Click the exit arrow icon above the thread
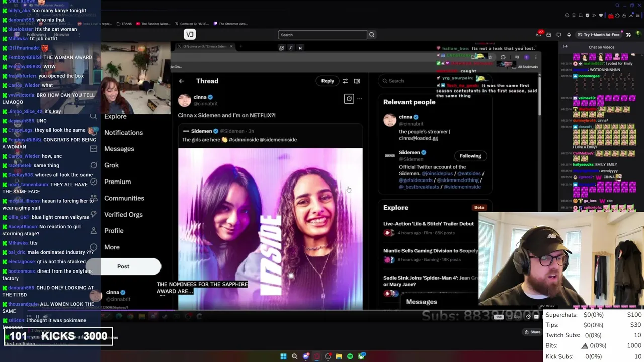 pyautogui.click(x=291, y=48)
